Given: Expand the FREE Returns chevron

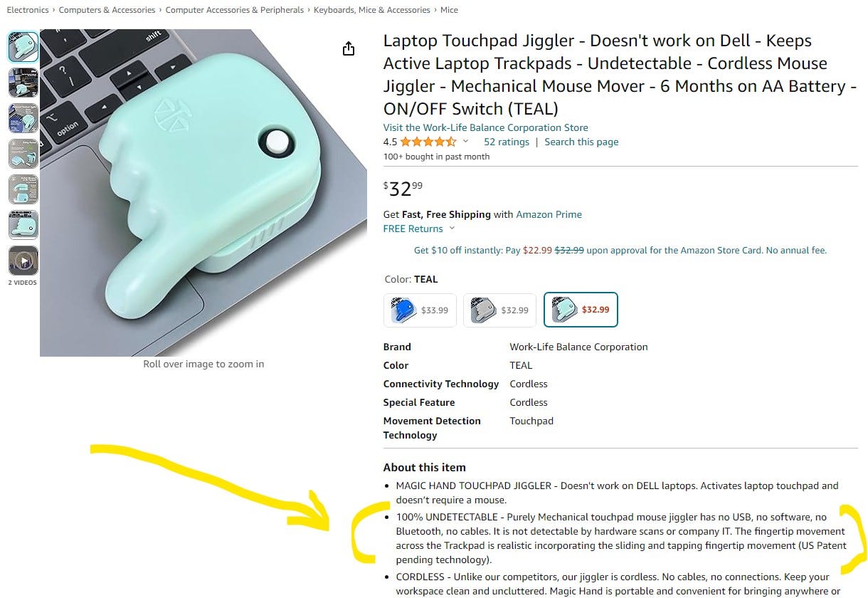Looking at the screenshot, I should [x=452, y=229].
